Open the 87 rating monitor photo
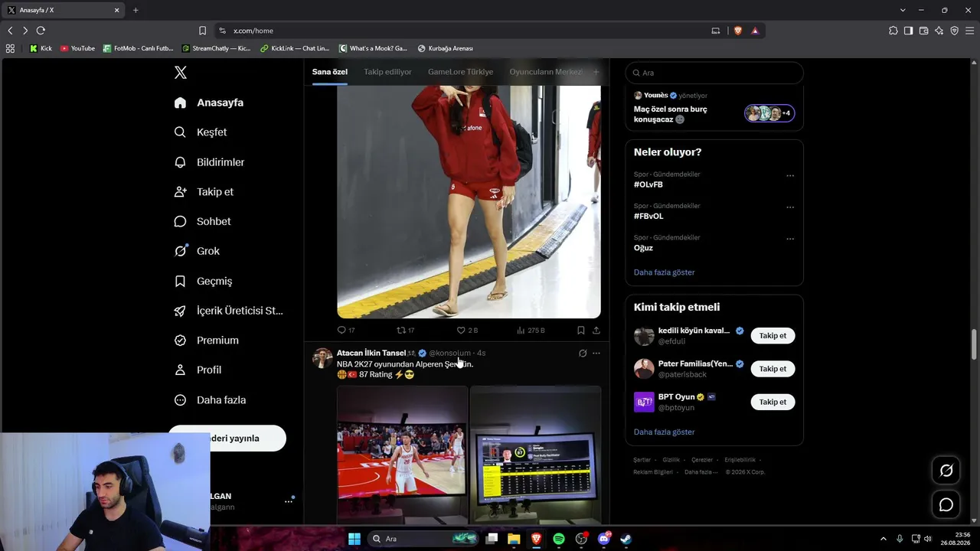Image resolution: width=980 pixels, height=551 pixels. (x=535, y=455)
